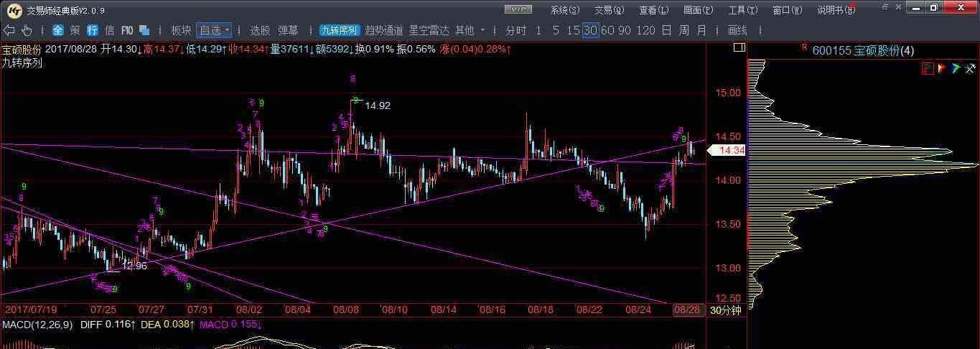Open the 工具(T) menu
Screen dimensions: 980x349
[x=742, y=10]
